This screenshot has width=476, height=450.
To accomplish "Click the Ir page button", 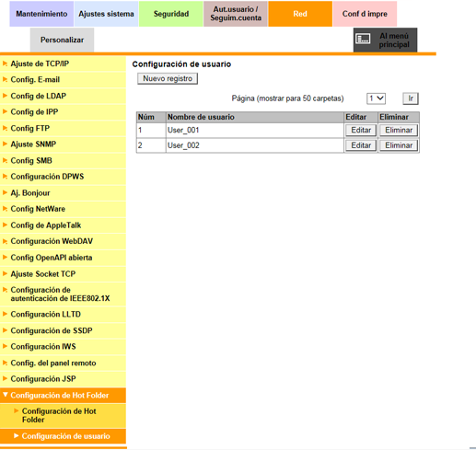I will point(411,98).
